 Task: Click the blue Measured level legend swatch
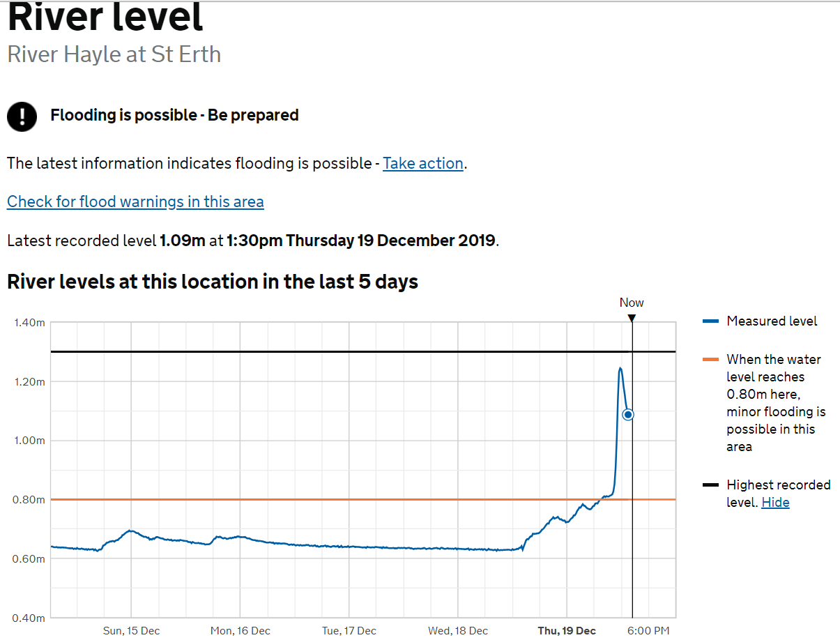pyautogui.click(x=710, y=321)
